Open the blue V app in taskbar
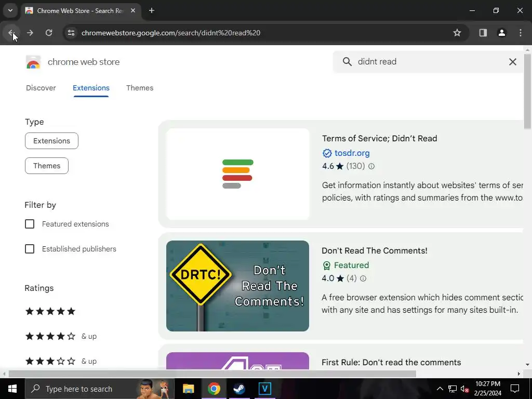 point(264,389)
